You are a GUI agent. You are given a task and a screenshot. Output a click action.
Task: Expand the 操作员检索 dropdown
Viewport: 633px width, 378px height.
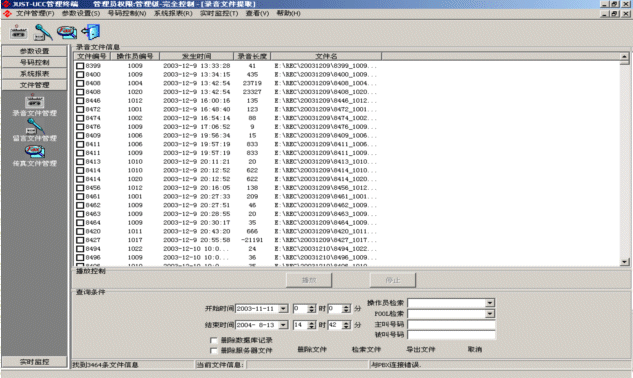pos(490,303)
